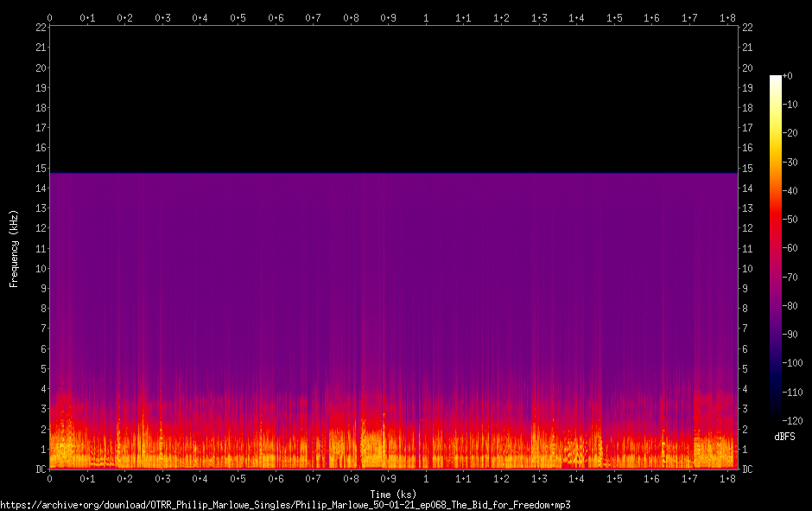This screenshot has height=511, width=812.
Task: Click the 'dBFS' label under color bar
Action: click(x=785, y=436)
